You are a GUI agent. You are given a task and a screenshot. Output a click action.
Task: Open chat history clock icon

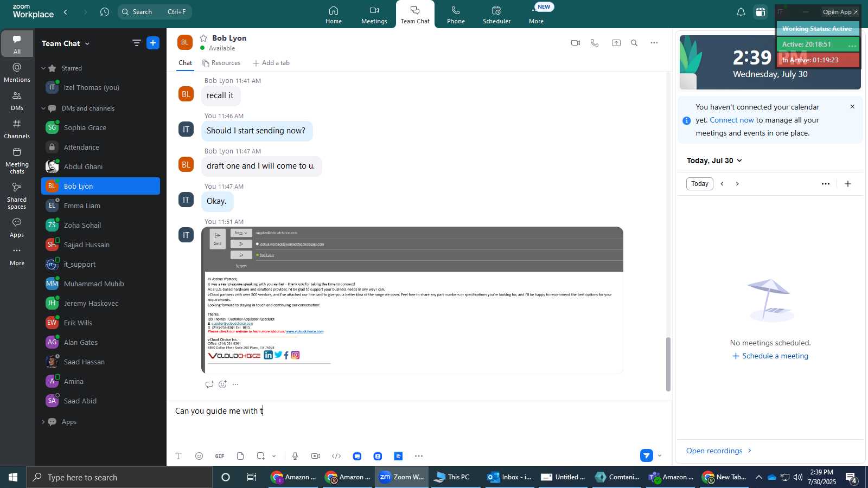click(x=105, y=12)
